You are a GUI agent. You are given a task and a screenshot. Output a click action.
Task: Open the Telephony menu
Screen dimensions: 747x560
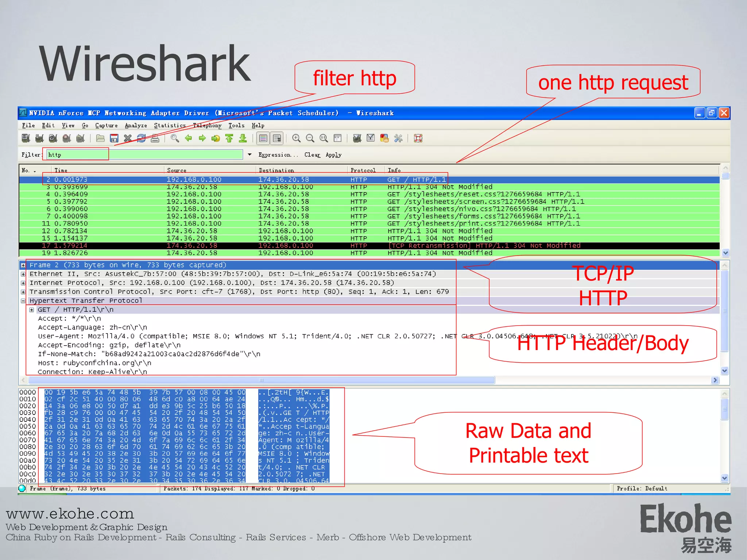pos(207,125)
